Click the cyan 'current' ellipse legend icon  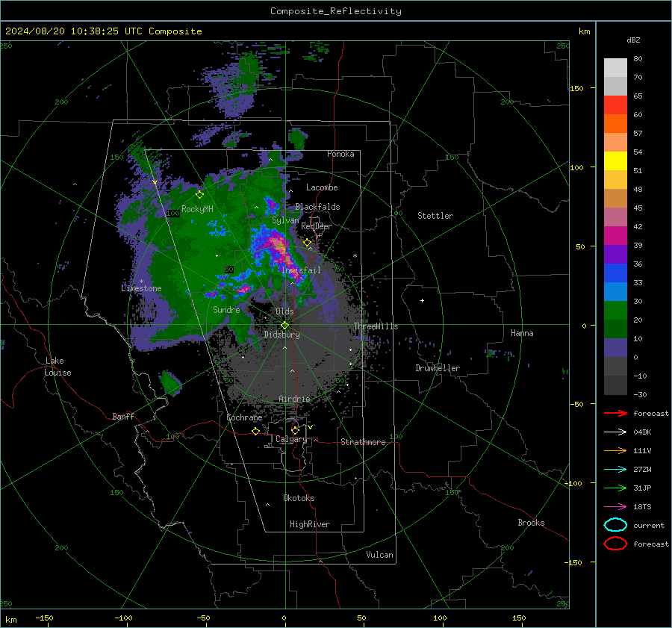(615, 525)
